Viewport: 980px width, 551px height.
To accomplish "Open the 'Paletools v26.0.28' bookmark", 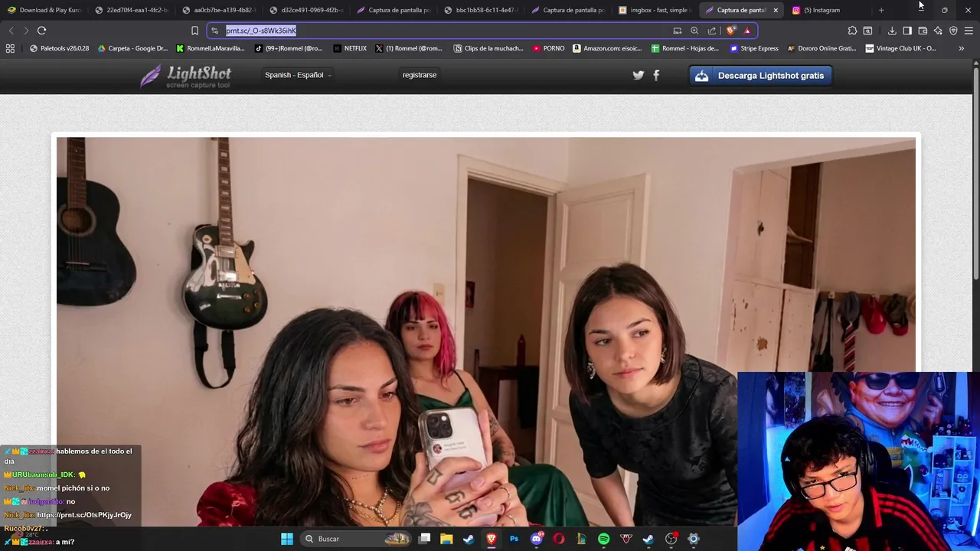I will [59, 48].
